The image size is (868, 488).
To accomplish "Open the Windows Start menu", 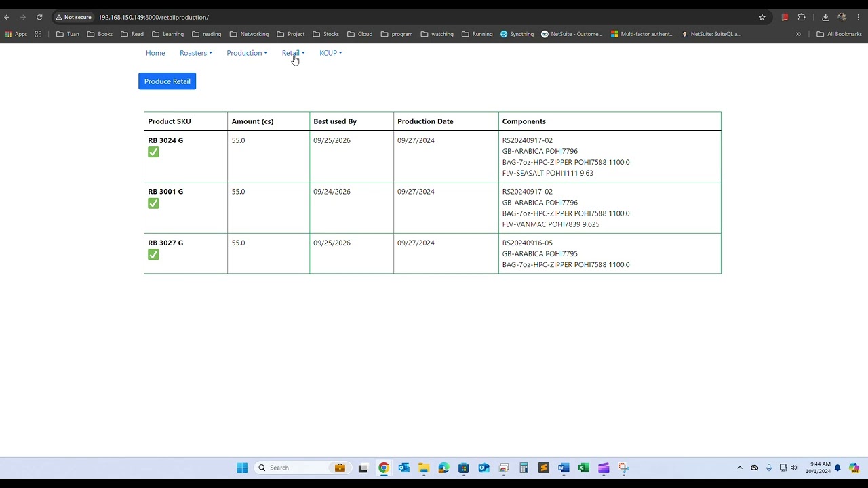I will pos(242,468).
